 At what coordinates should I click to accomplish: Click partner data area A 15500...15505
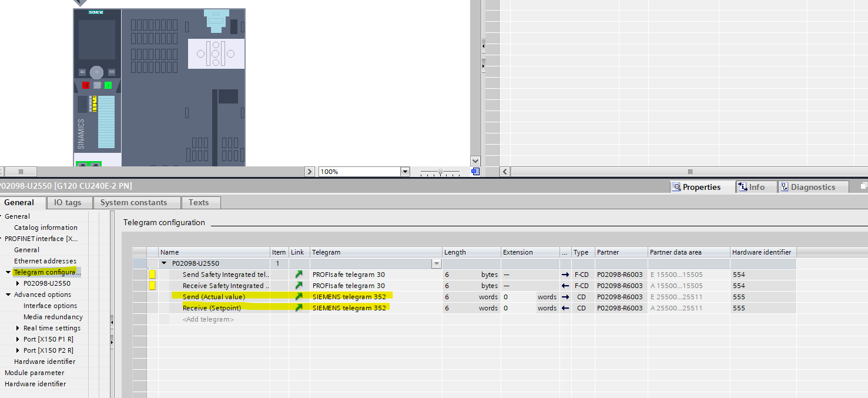click(x=676, y=286)
